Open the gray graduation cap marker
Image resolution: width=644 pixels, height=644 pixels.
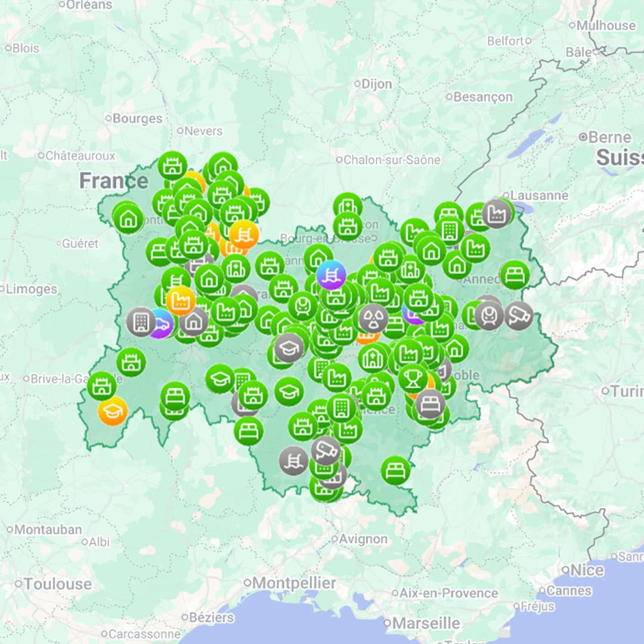[289, 348]
